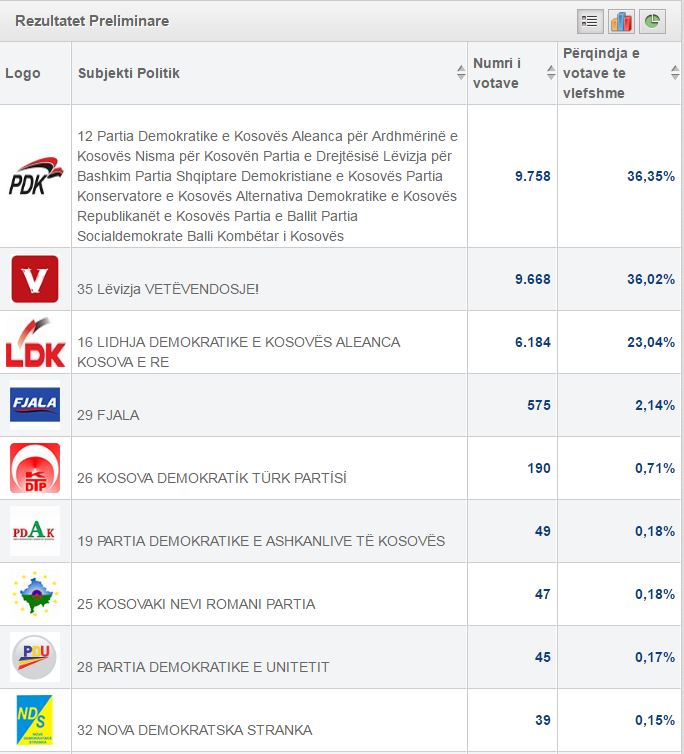
Task: Click the NDS party logo
Action: tap(35, 720)
